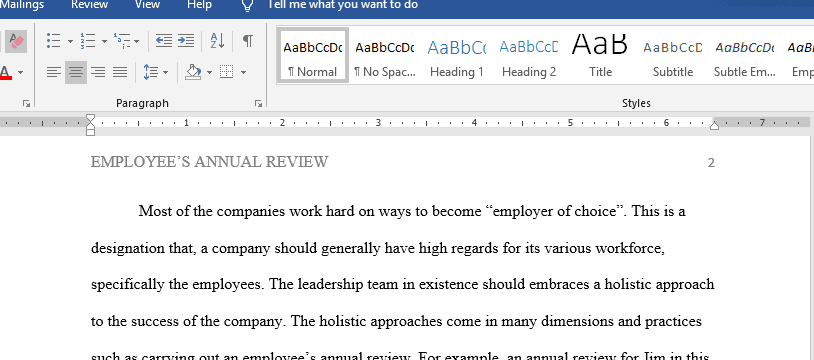Sort the selected text alphabetically
The width and height of the screenshot is (814, 360).
[217, 41]
